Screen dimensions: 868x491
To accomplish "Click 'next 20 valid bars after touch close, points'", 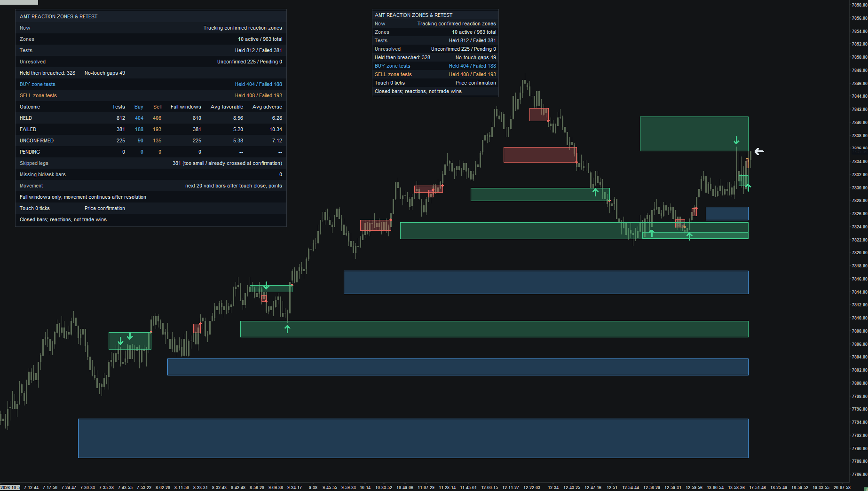I will coord(234,186).
